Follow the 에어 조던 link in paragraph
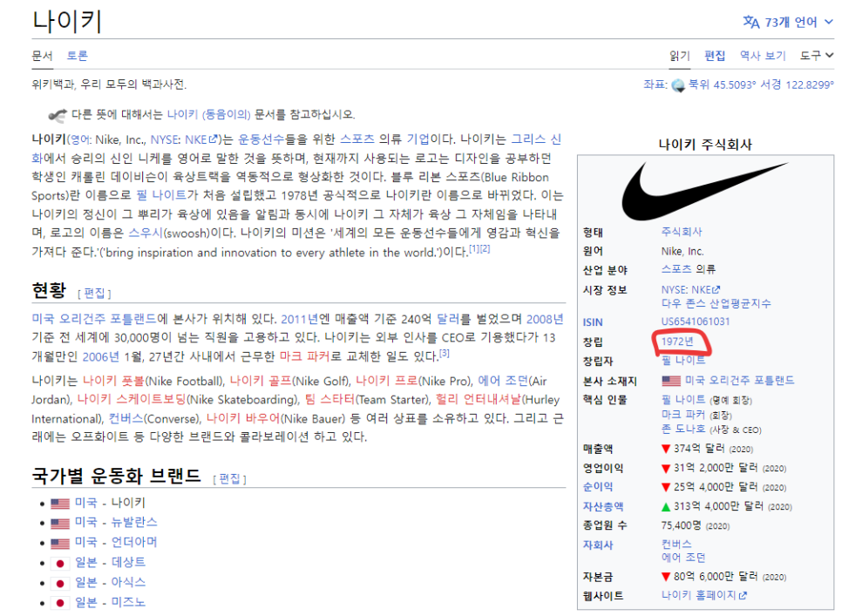The image size is (842, 616). [503, 381]
